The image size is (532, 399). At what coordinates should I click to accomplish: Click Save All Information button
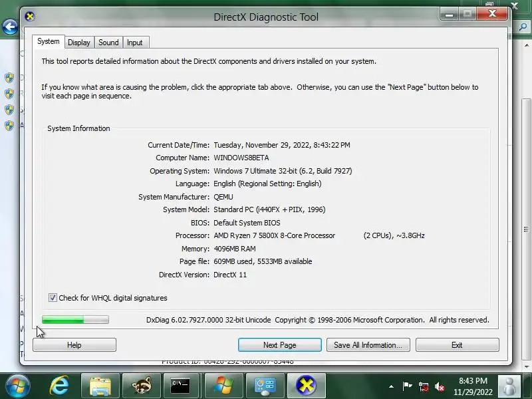coord(368,345)
